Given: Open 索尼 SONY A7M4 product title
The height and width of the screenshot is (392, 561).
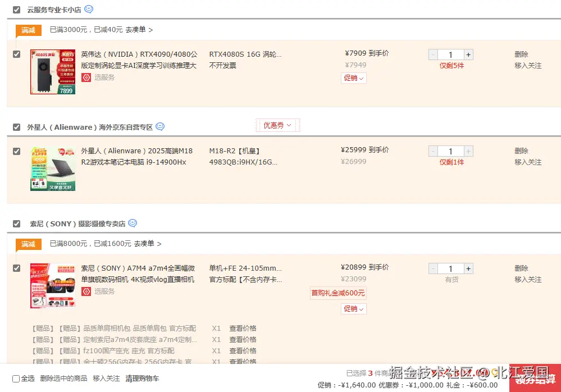Looking at the screenshot, I should click(138, 274).
